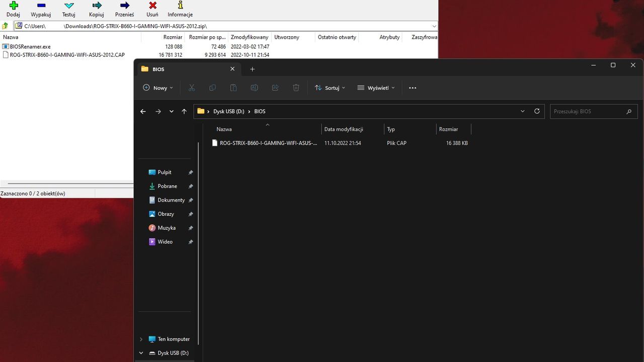644x362 pixels.
Task: Open the Sortuj sort options dropdown
Action: [x=330, y=88]
